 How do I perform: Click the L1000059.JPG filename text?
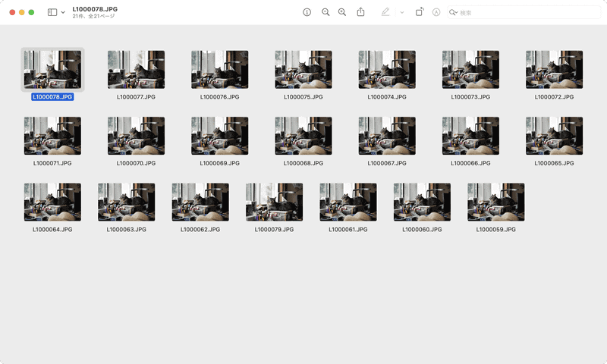496,229
